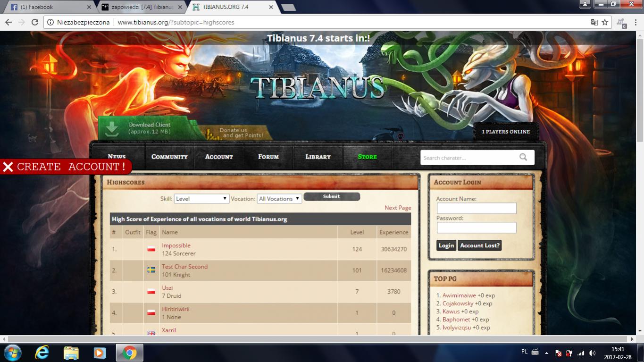Image resolution: width=644 pixels, height=362 pixels.
Task: Click the green Download Client arrow icon
Action: pos(112,128)
